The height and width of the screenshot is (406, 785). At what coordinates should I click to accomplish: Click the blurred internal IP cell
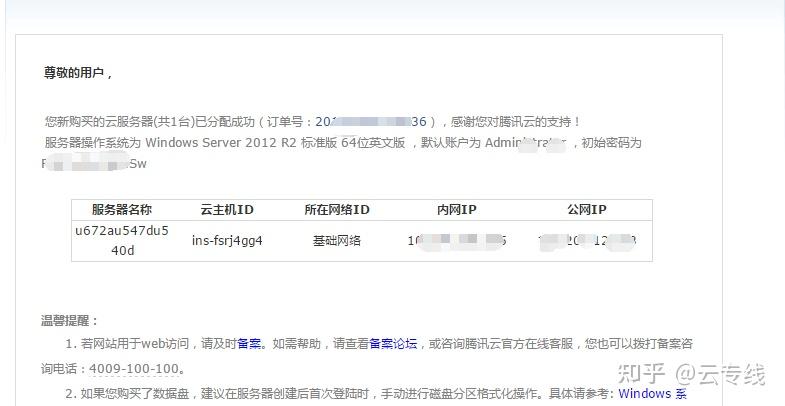(x=457, y=241)
